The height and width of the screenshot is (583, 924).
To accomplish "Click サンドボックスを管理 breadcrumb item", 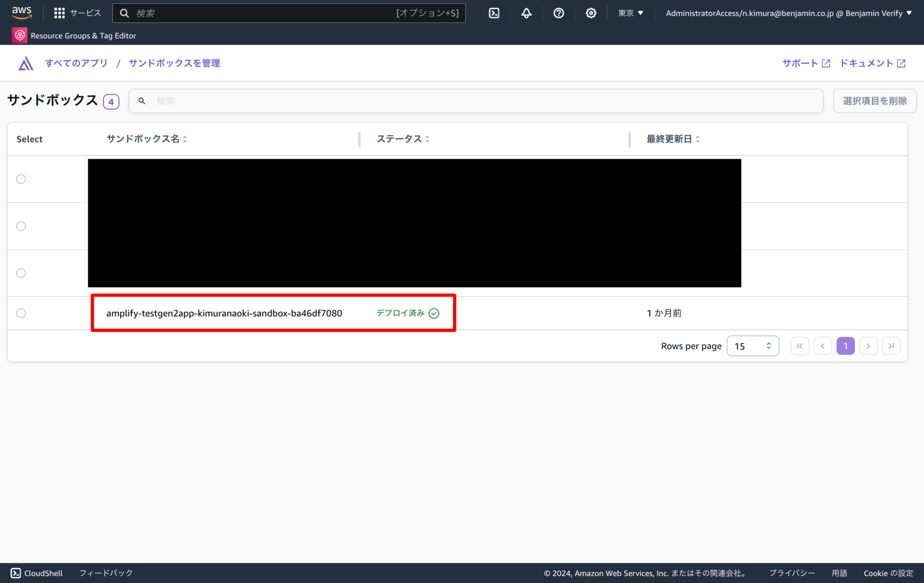I will 174,63.
